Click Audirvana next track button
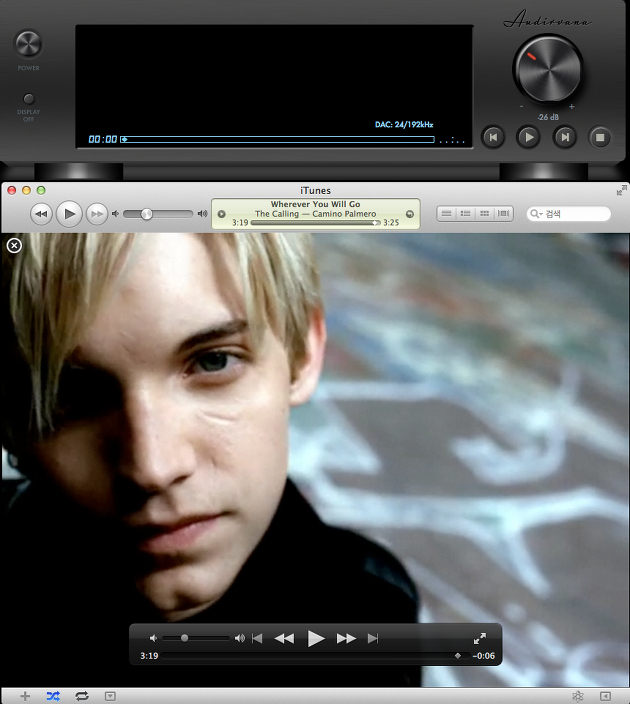 pyautogui.click(x=565, y=137)
